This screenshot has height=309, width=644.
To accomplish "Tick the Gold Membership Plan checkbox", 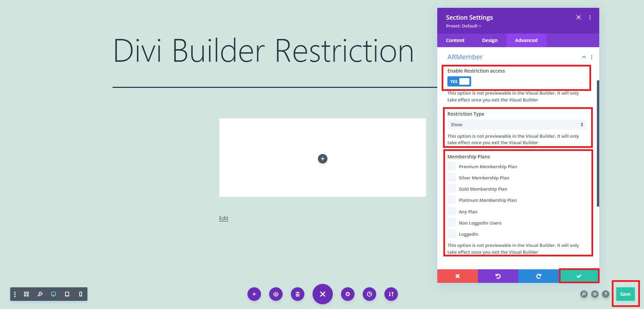I will click(x=451, y=189).
